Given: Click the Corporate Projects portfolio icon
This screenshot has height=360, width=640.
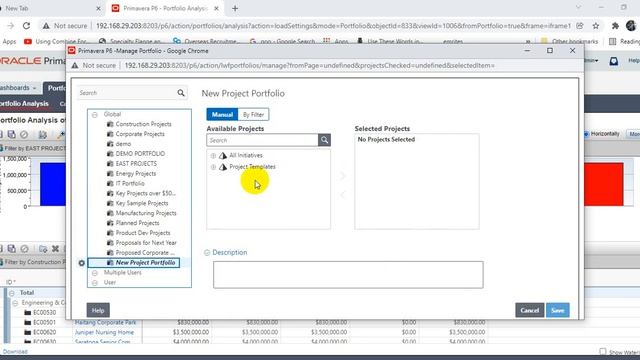Looking at the screenshot, I should (110, 134).
